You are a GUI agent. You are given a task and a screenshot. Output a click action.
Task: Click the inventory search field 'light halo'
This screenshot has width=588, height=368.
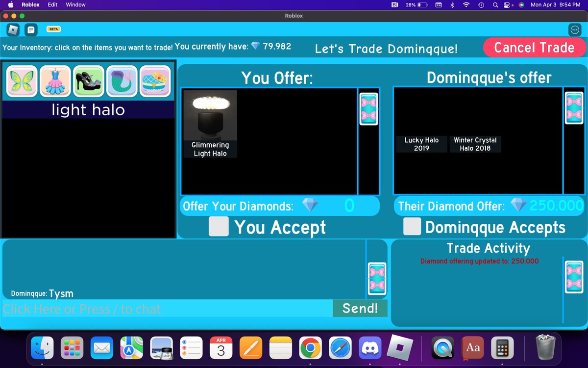point(88,110)
